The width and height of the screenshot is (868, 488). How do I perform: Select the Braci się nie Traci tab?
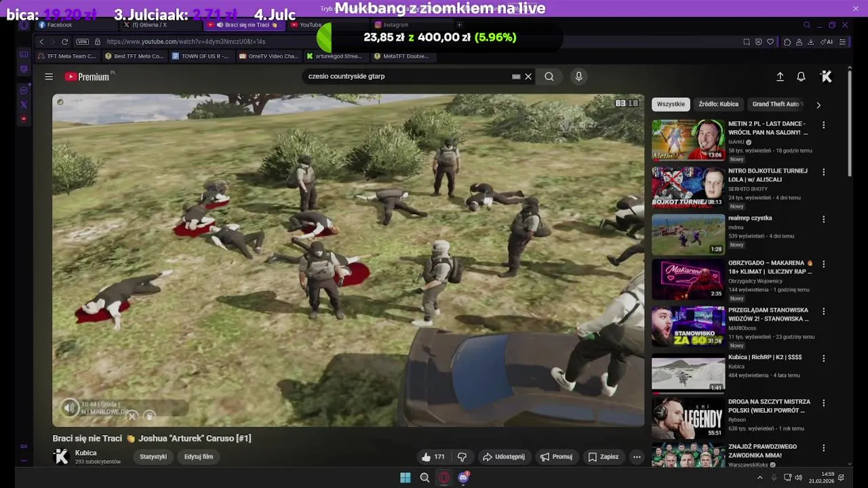tap(245, 25)
